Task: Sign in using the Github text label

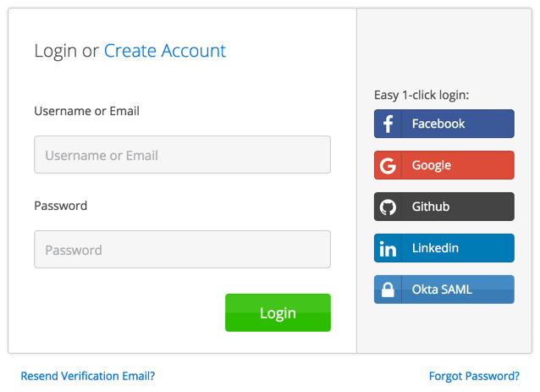Action: tap(431, 207)
